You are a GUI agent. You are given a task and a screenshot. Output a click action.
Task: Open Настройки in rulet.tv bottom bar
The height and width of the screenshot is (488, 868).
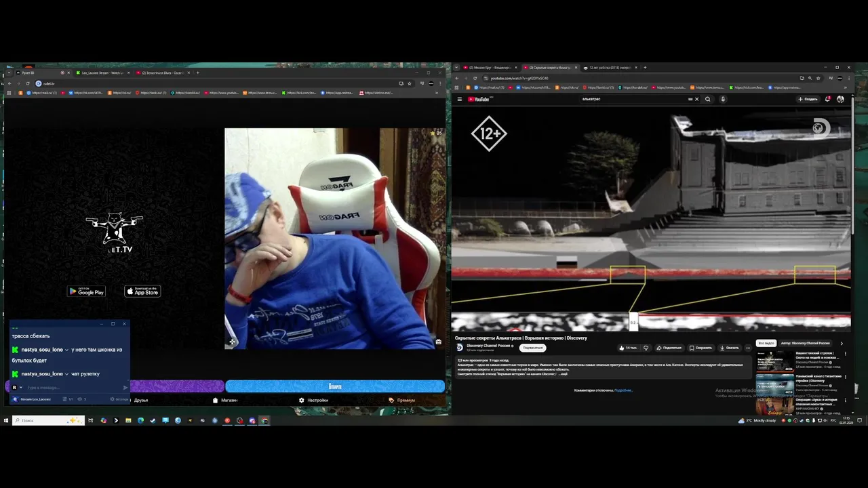[x=313, y=400]
